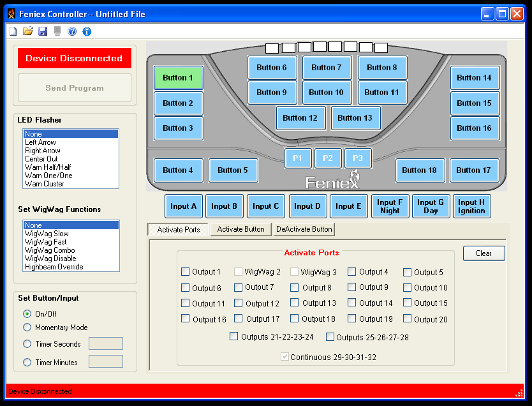Choose WigWag Disable function
The width and height of the screenshot is (532, 406).
(x=71, y=259)
